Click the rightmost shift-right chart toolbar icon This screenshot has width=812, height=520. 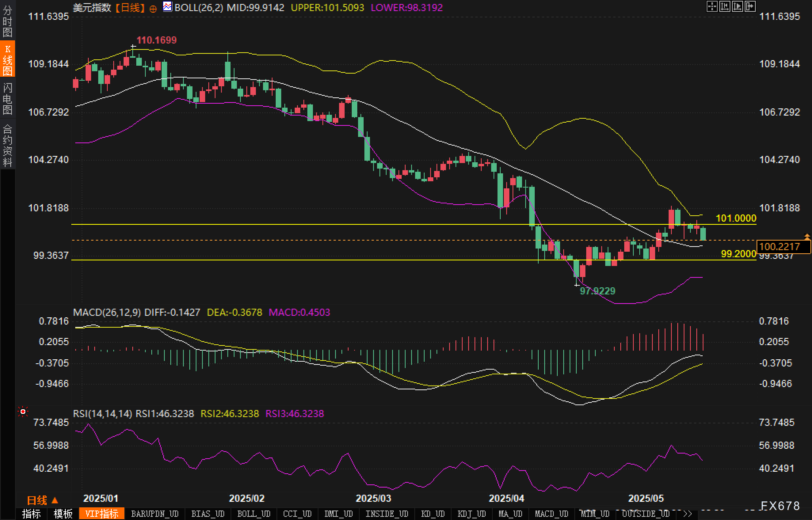tap(750, 6)
